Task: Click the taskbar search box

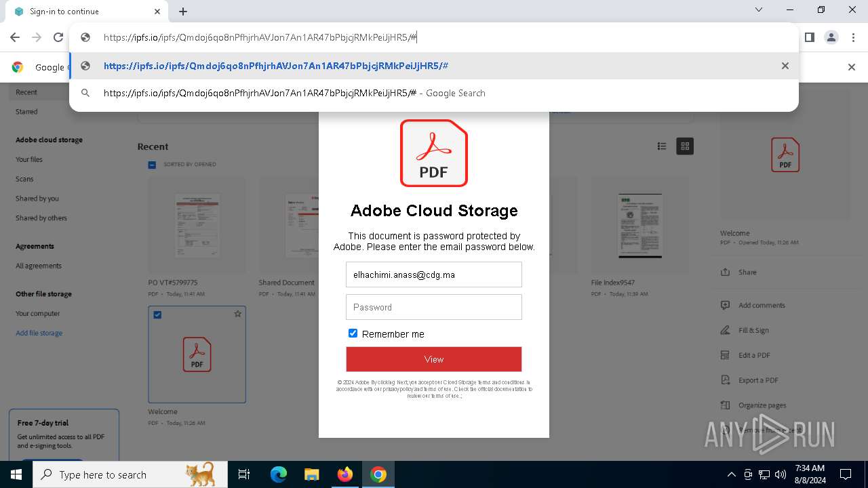Action: coord(130,474)
